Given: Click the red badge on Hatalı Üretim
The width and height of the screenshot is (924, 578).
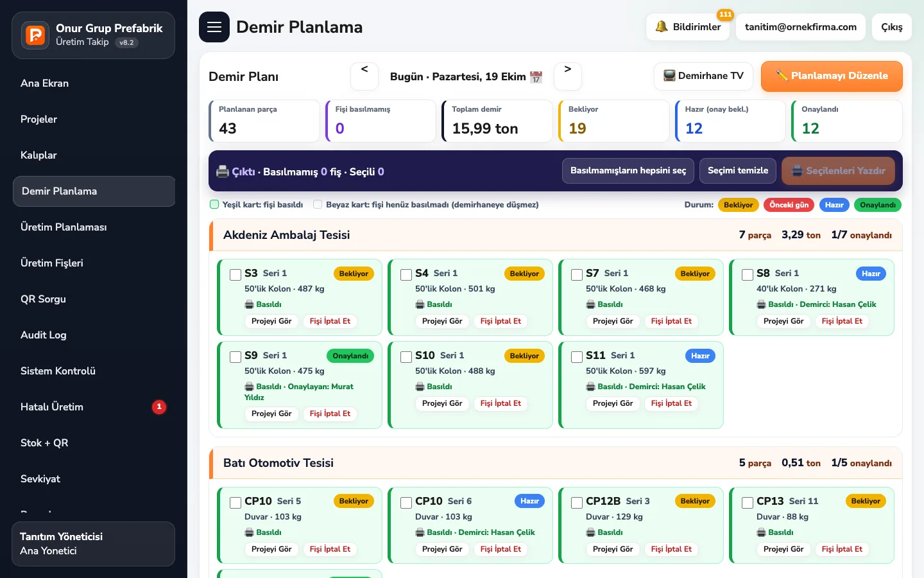Looking at the screenshot, I should pos(159,407).
